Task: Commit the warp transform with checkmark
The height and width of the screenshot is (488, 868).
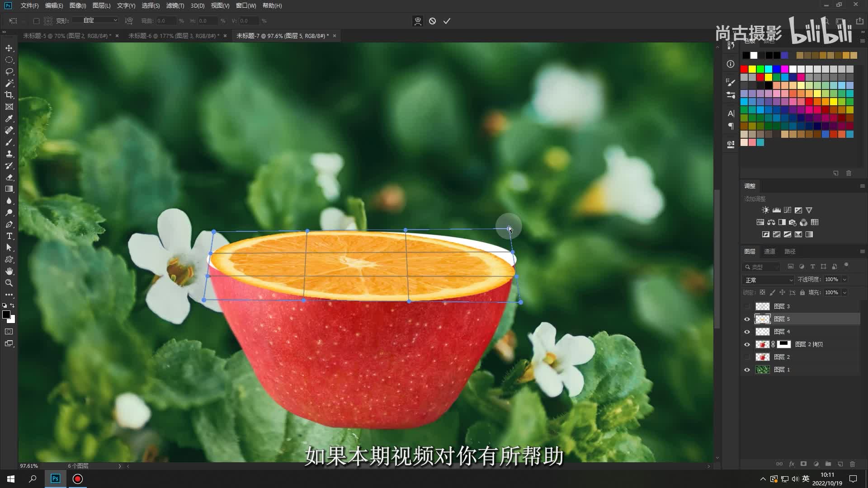Action: tap(447, 21)
